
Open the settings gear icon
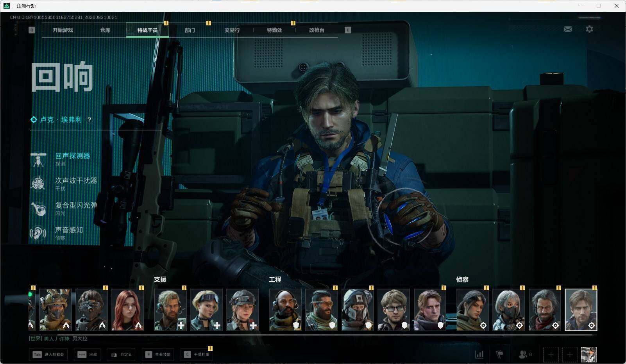tap(589, 29)
